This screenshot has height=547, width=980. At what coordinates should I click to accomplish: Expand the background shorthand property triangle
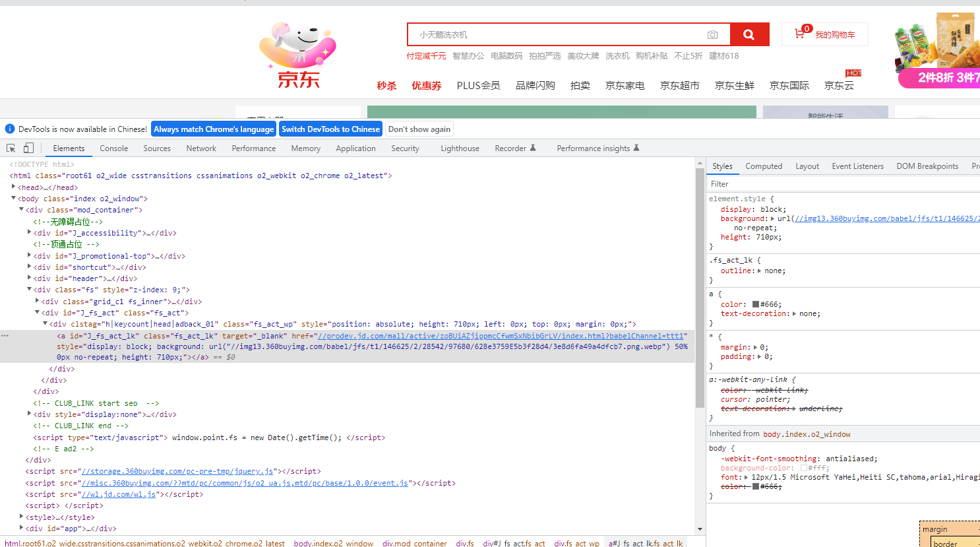pyautogui.click(x=772, y=218)
